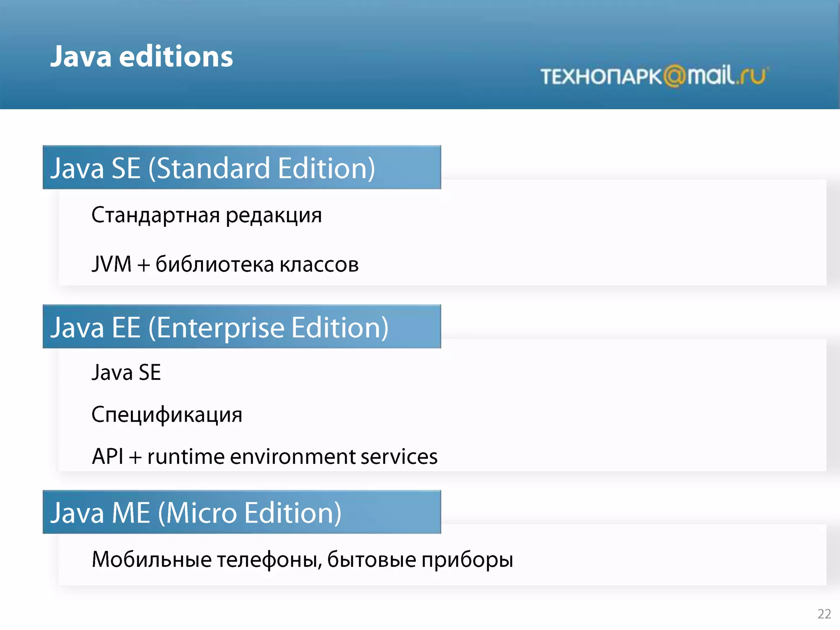Click "API + runtime environment services" line

[265, 457]
